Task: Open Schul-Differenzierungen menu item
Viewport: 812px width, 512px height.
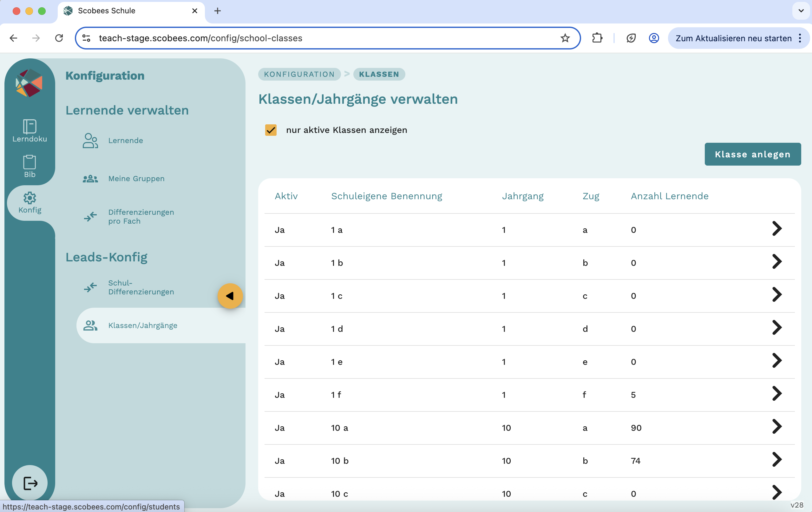Action: tap(141, 287)
